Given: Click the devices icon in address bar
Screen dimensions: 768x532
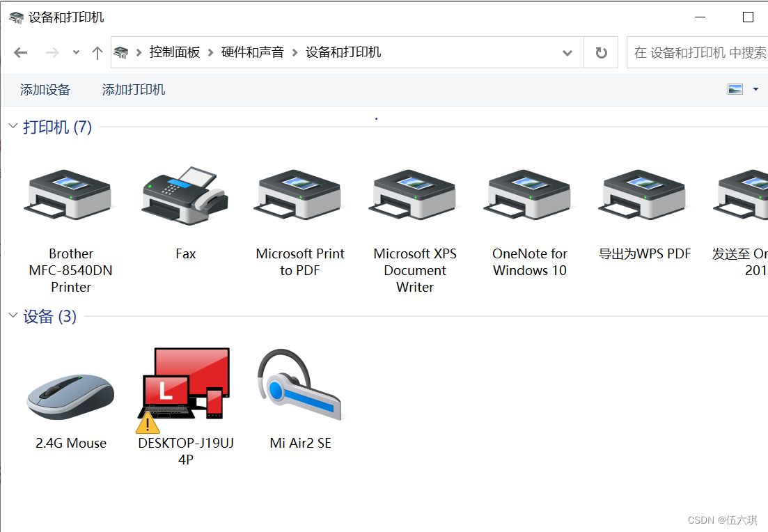Looking at the screenshot, I should click(121, 52).
